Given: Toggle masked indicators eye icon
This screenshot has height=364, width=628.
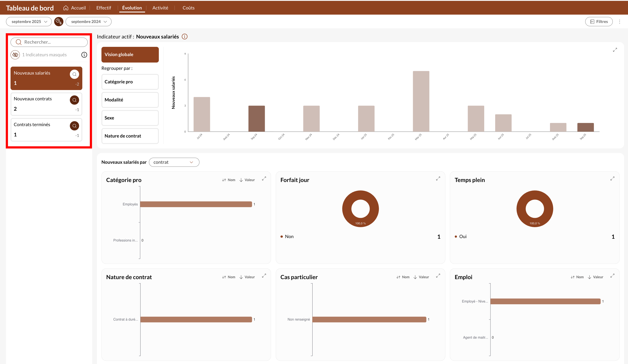Looking at the screenshot, I should click(15, 55).
